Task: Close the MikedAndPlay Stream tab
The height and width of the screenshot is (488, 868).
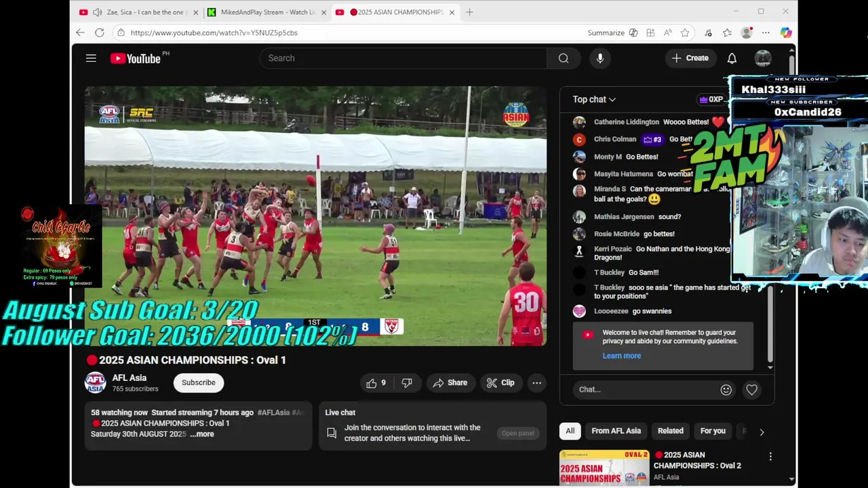Action: [323, 12]
